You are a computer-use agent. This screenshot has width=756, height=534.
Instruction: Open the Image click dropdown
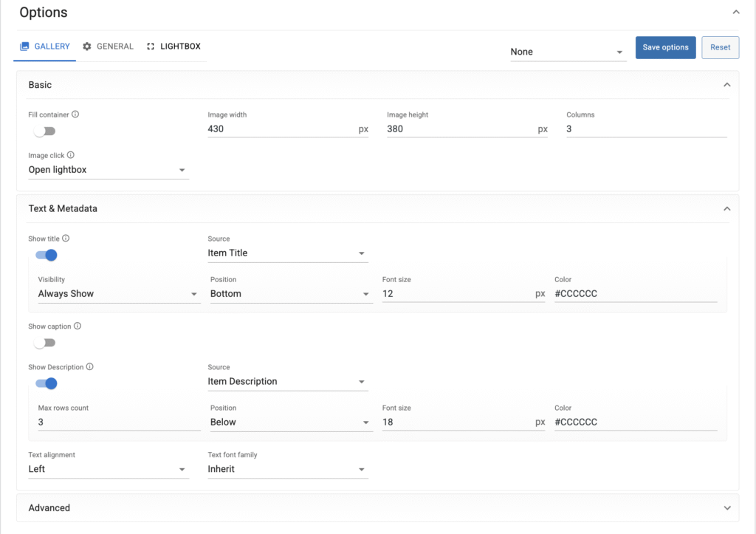[x=107, y=170]
